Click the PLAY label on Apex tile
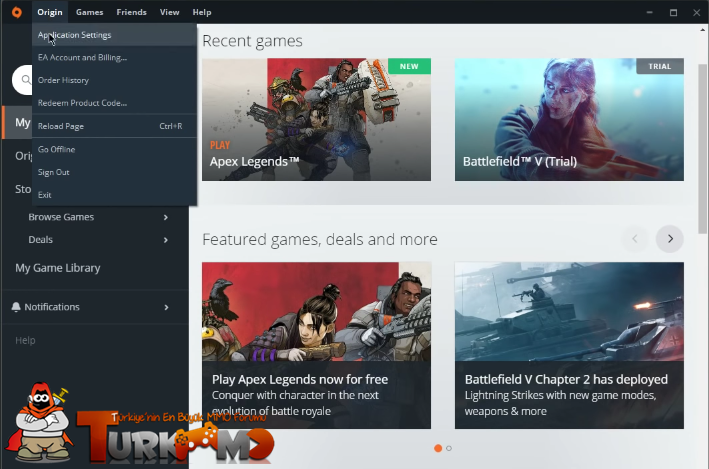 [220, 145]
